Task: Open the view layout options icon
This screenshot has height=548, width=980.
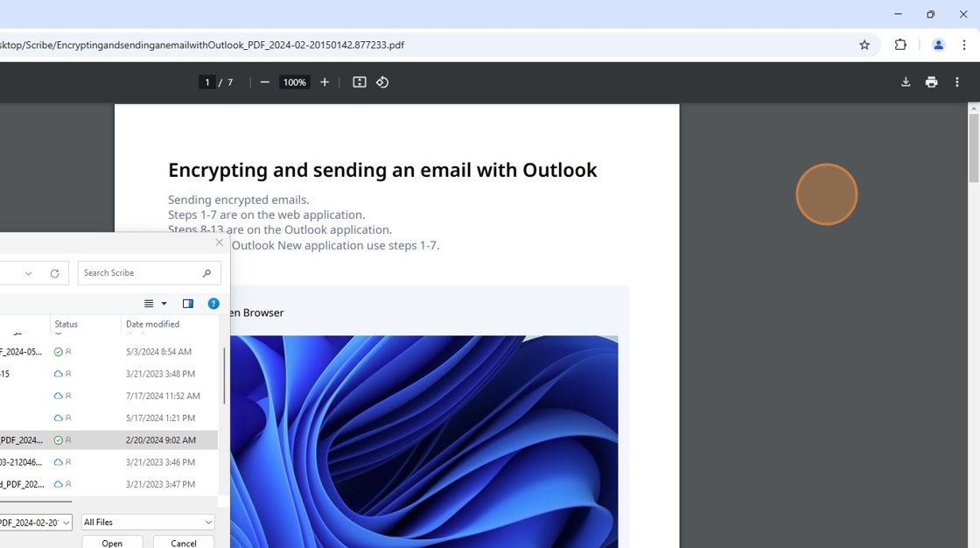Action: tap(149, 304)
